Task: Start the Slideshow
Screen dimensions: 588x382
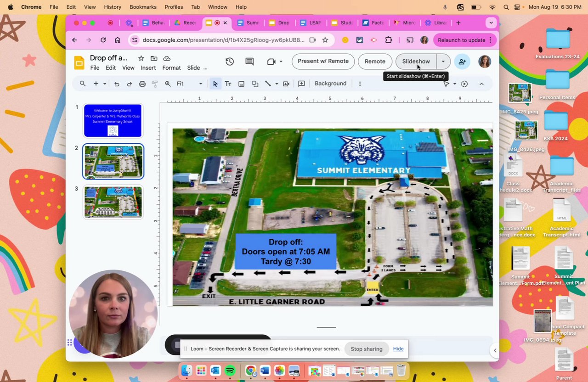Action: (416, 62)
